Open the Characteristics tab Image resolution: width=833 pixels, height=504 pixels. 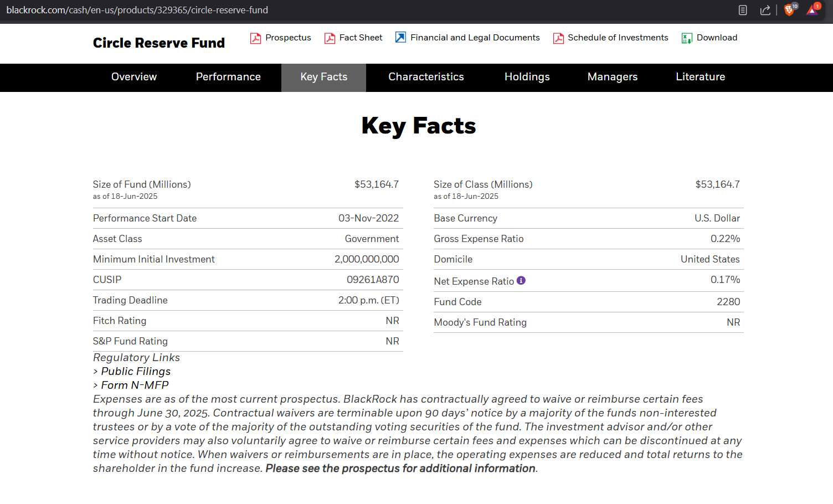point(426,77)
